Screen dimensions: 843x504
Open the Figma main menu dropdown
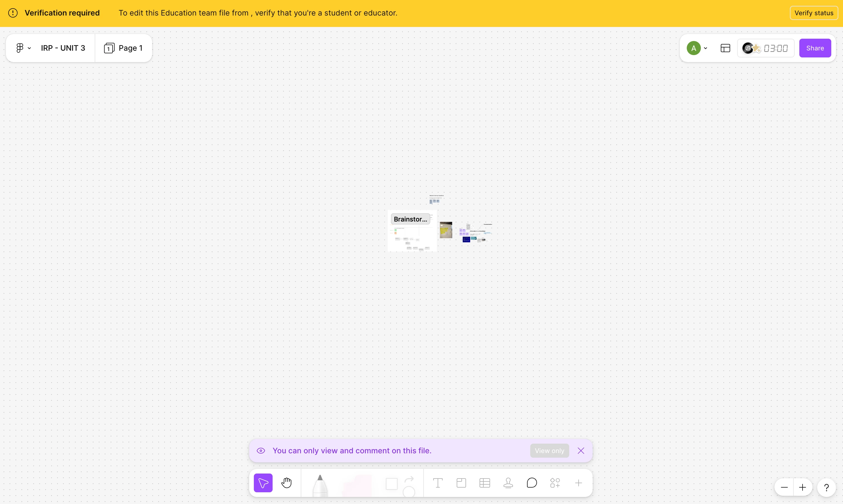point(23,48)
